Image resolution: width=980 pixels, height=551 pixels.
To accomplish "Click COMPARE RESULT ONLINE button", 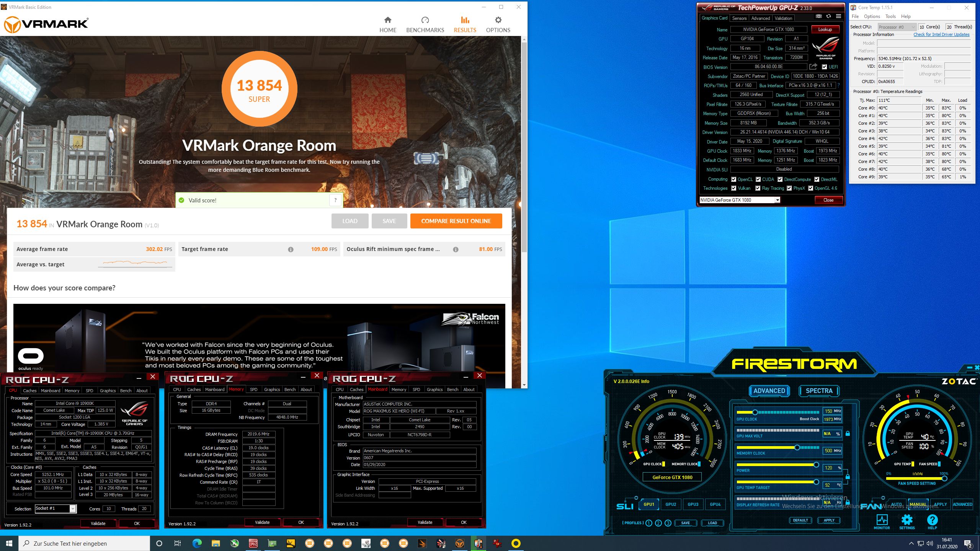I will (x=456, y=221).
